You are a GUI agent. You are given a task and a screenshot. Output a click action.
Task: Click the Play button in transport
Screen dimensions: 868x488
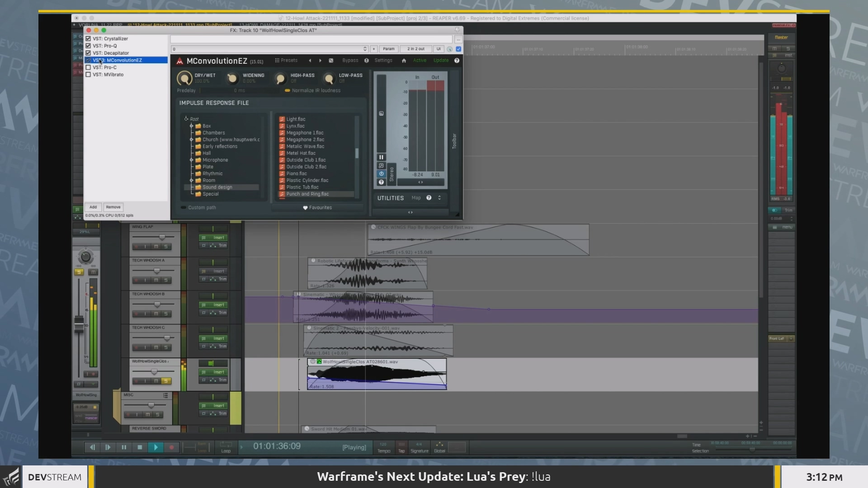click(x=156, y=447)
